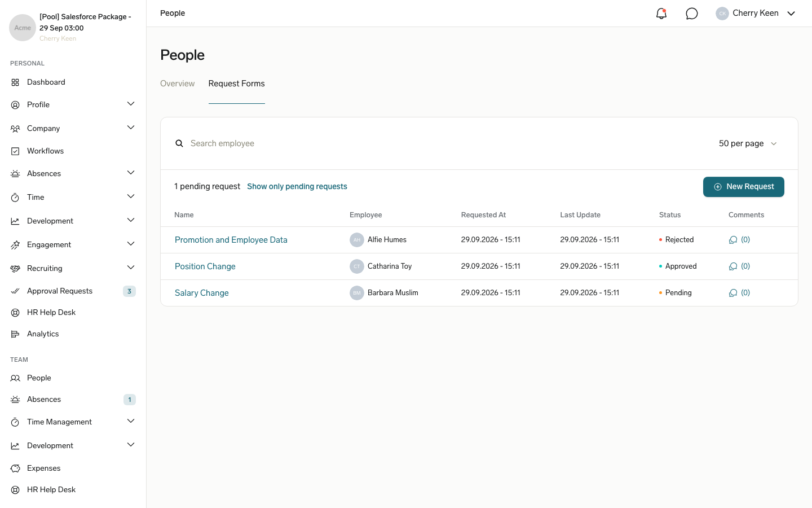The height and width of the screenshot is (508, 812).
Task: Open the 50 per page dropdown
Action: click(748, 143)
